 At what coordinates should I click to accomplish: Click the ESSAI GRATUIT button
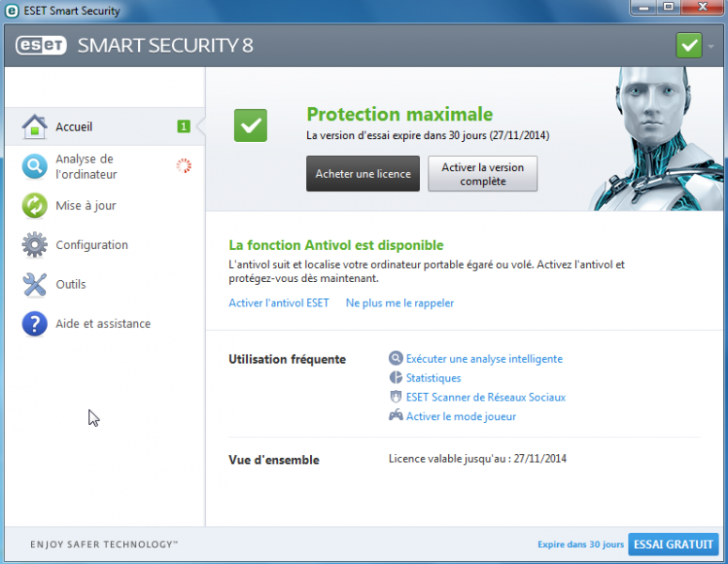click(x=674, y=544)
